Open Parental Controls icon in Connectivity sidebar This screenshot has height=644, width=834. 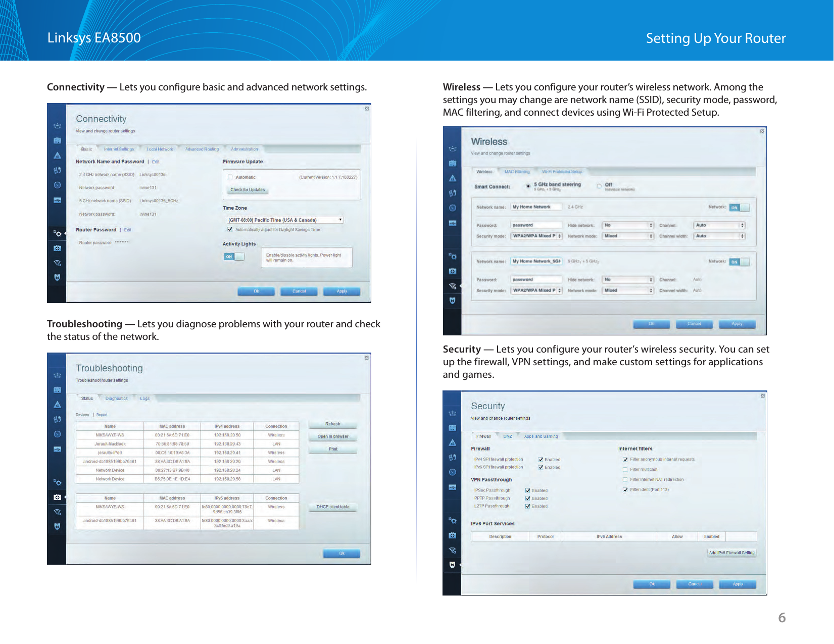pyautogui.click(x=58, y=155)
